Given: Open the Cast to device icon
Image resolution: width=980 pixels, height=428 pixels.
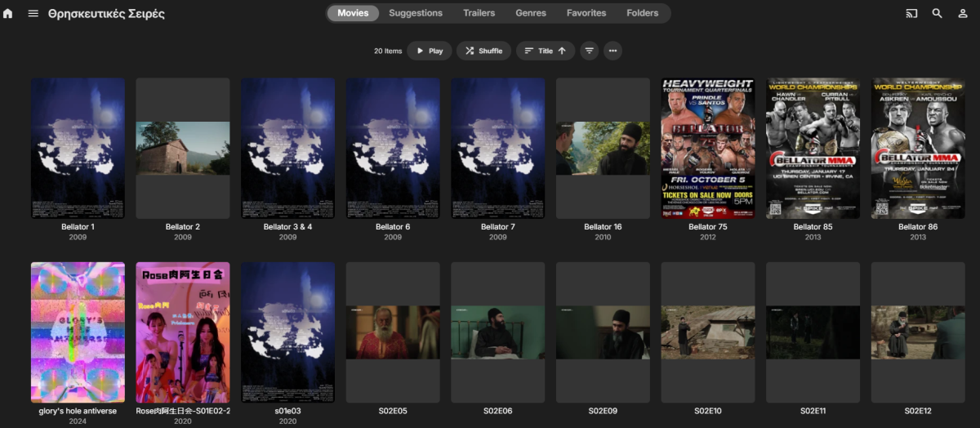Looking at the screenshot, I should click(x=911, y=14).
